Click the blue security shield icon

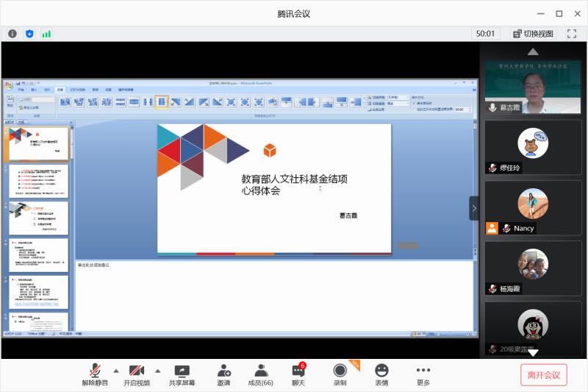pos(29,34)
